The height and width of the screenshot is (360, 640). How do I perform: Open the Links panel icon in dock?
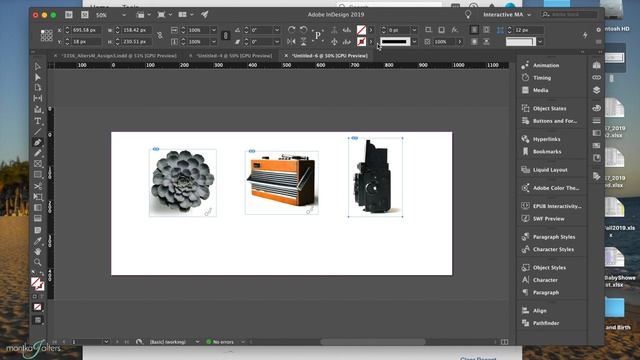tap(596, 78)
